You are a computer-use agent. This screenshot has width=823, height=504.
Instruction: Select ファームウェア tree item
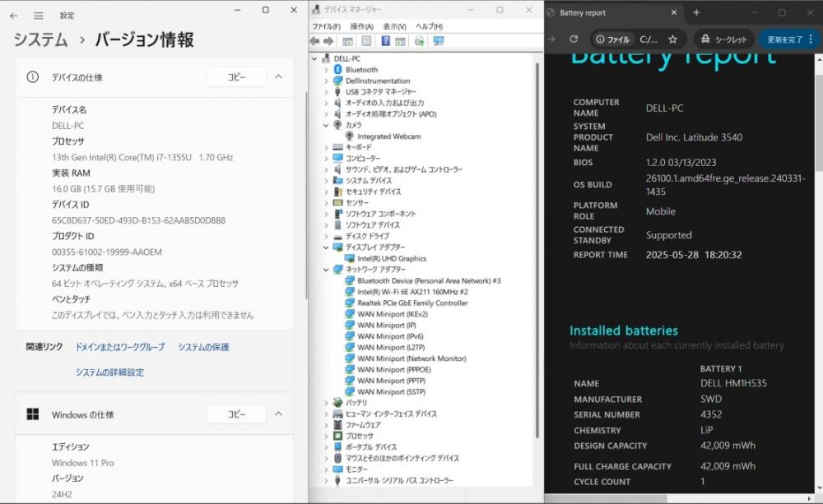[363, 425]
